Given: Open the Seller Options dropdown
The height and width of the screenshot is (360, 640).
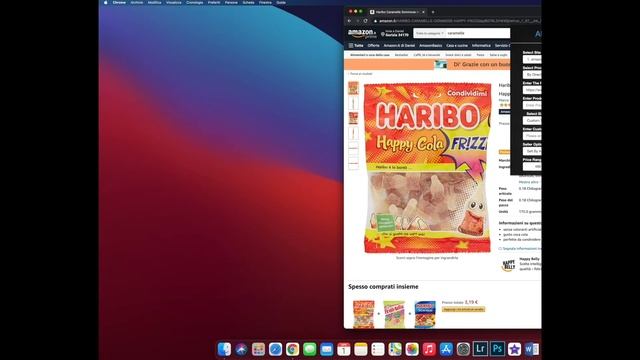Looking at the screenshot, I should point(532,151).
